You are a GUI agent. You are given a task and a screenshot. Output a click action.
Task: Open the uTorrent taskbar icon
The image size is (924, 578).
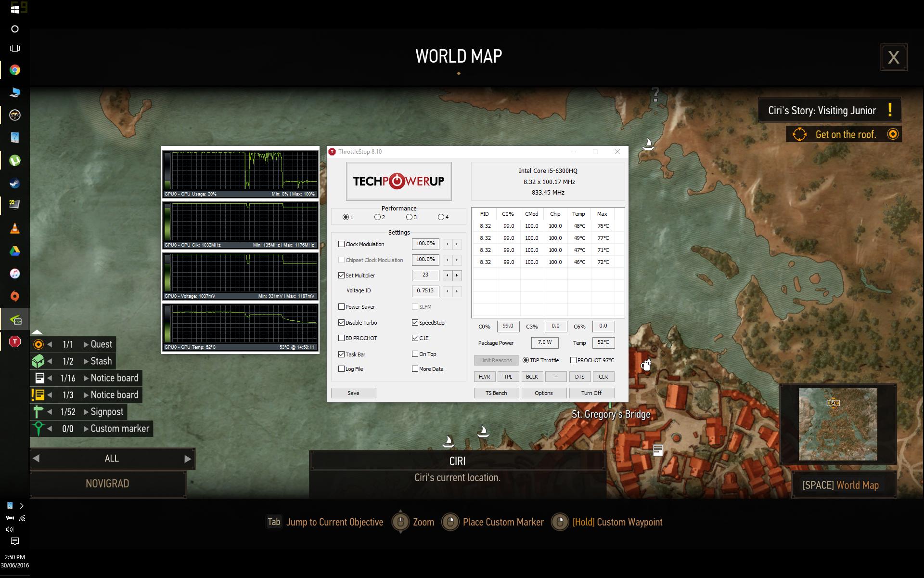pos(15,160)
